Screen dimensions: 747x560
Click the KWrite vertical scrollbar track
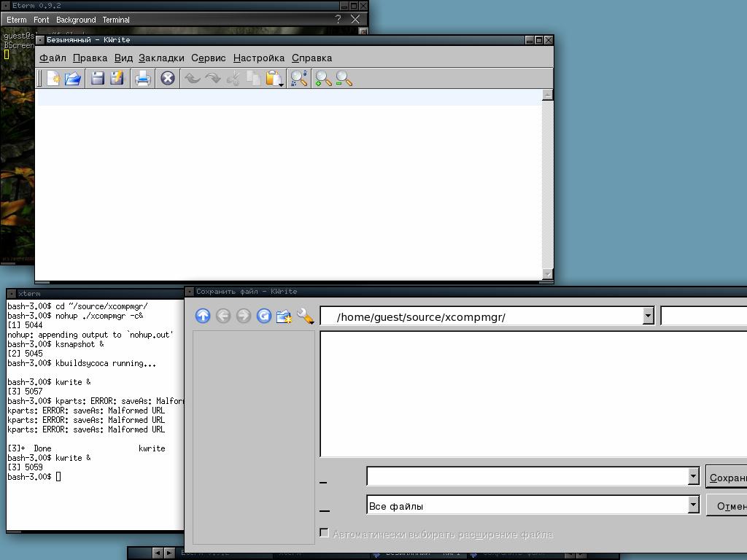pyautogui.click(x=548, y=182)
